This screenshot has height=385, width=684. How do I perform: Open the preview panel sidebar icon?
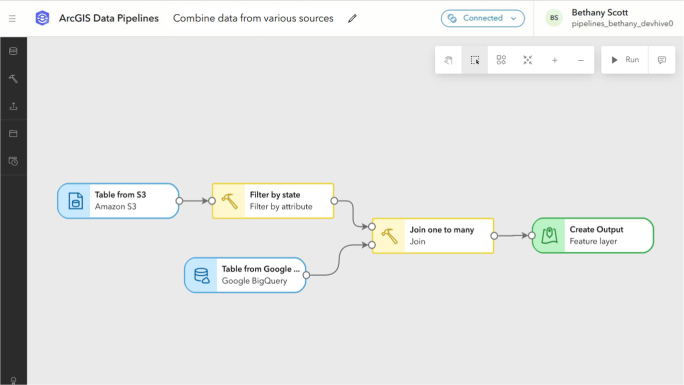(x=13, y=133)
